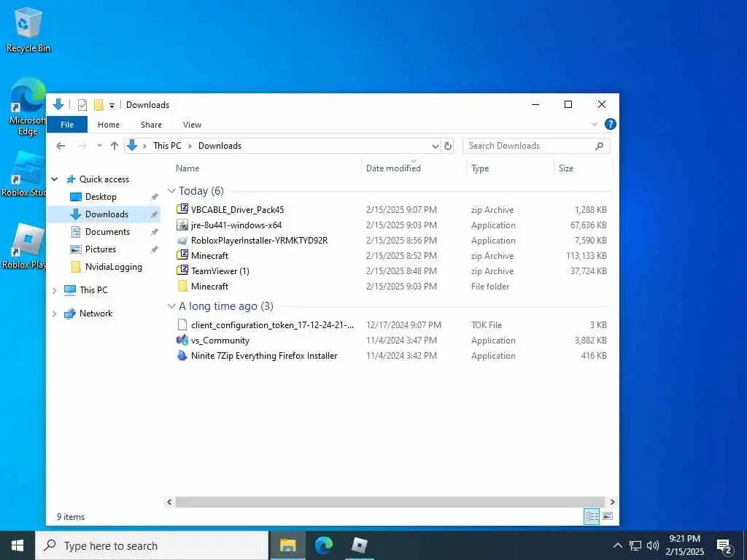Click the New folder quick access toolbar icon

click(x=98, y=105)
